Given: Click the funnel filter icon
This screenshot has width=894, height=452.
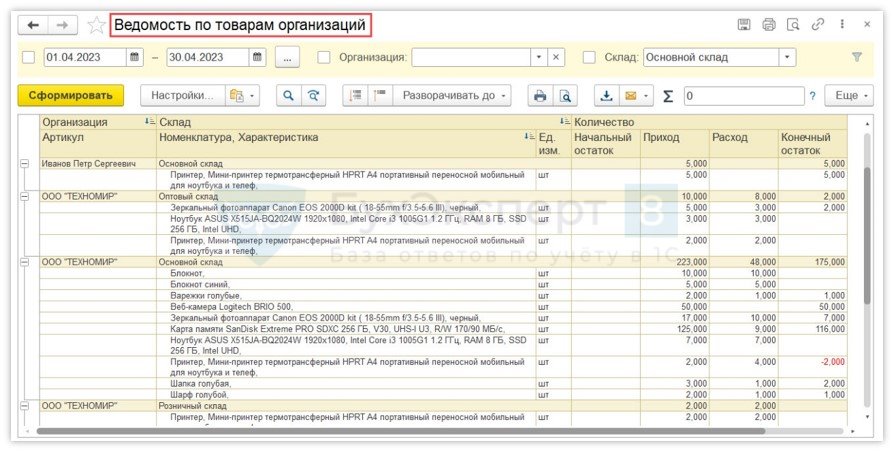Looking at the screenshot, I should coord(856,57).
